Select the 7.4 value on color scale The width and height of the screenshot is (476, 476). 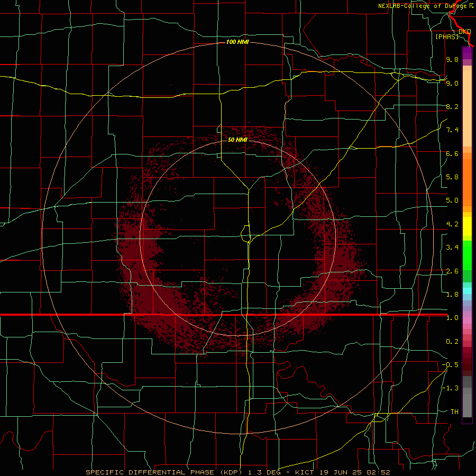[452, 130]
